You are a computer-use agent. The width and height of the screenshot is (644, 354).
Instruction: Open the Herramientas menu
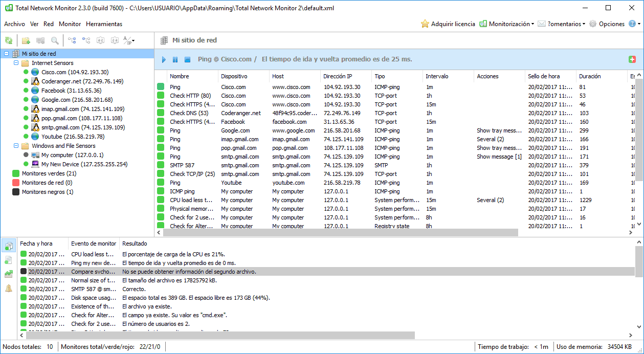[104, 24]
